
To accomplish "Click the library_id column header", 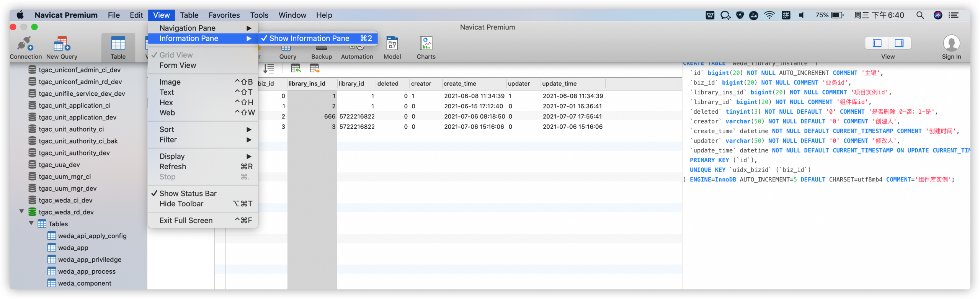I will [x=356, y=83].
